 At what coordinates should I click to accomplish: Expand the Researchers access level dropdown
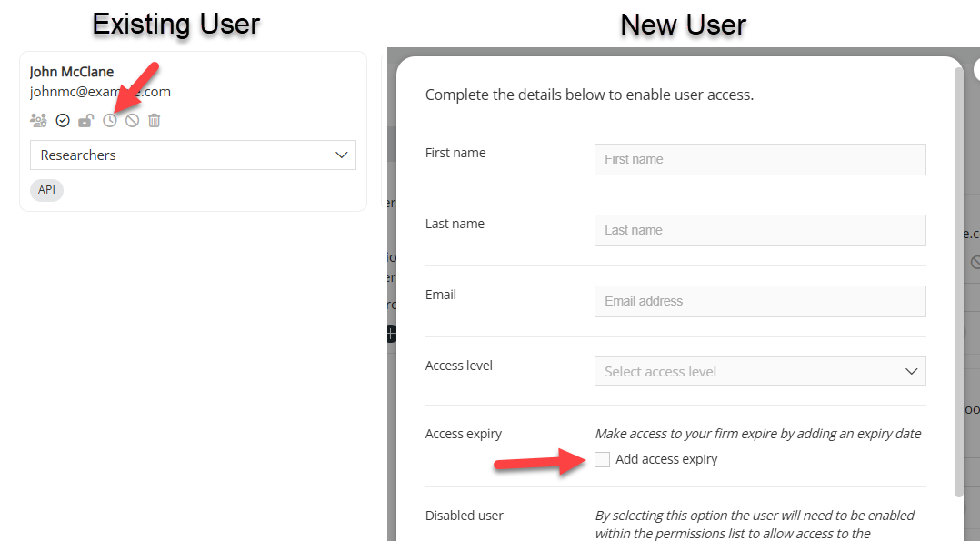tap(193, 155)
